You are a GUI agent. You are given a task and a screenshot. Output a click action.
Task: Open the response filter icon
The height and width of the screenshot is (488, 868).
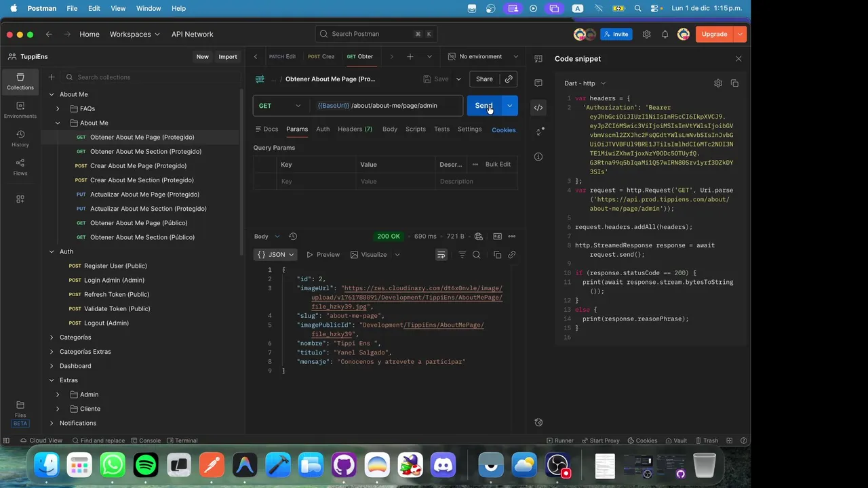(x=462, y=255)
